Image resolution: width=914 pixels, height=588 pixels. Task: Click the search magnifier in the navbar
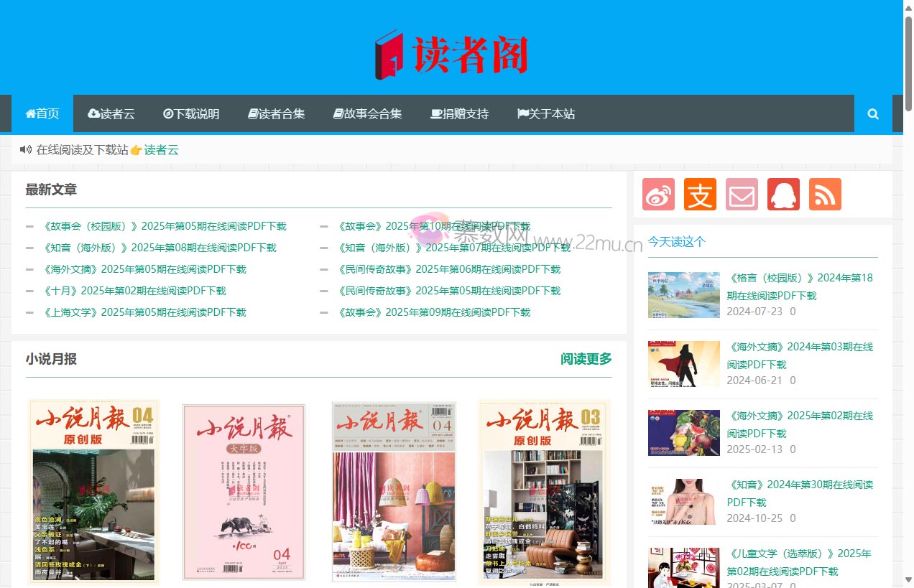tap(872, 113)
